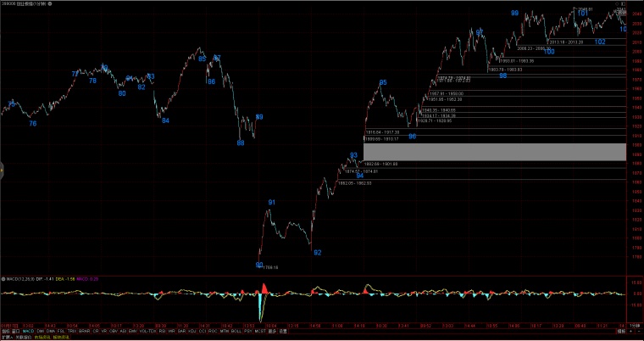Click wave label 102 on the chart
Viewport: 644px width, 341px height.
pos(600,42)
